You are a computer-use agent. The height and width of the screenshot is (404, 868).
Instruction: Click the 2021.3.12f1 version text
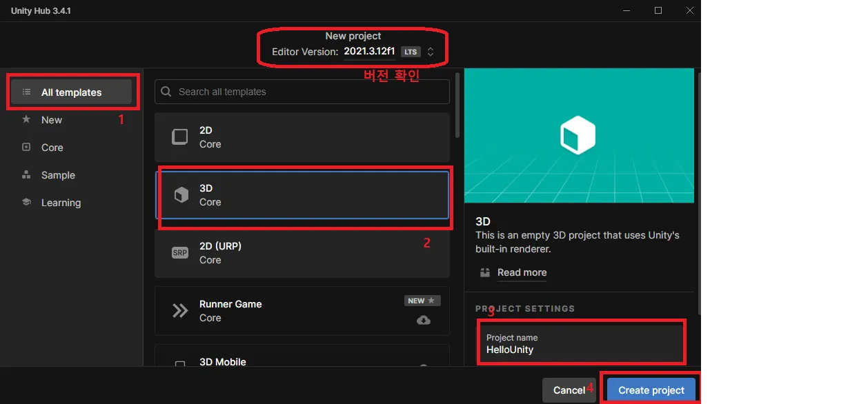(x=369, y=52)
